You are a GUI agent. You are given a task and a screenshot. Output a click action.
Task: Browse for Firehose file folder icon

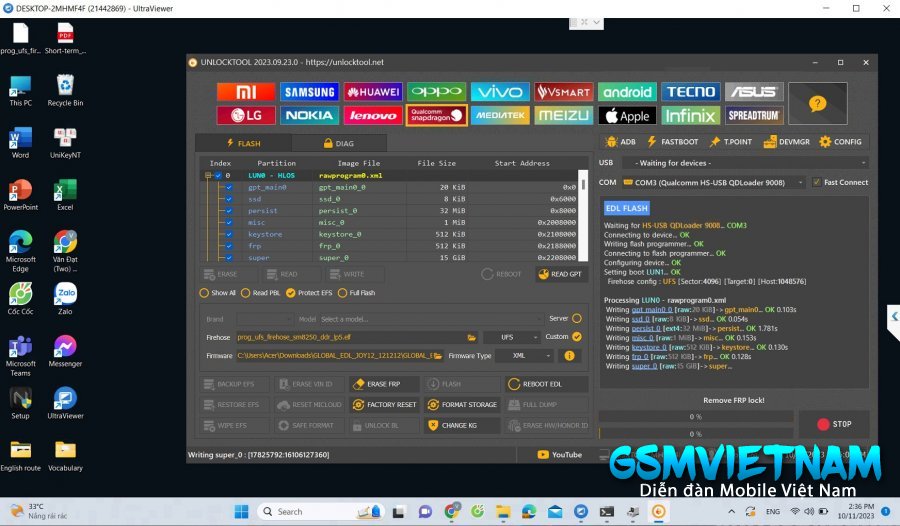[x=471, y=337]
